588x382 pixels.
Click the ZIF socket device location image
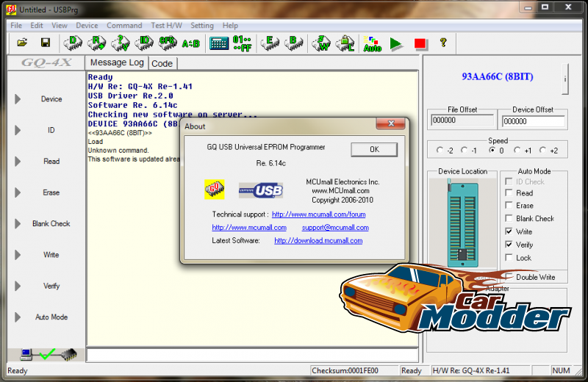(463, 223)
